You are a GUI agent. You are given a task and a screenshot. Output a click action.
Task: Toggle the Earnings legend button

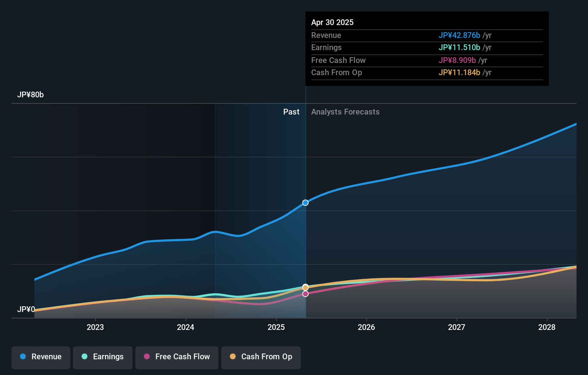pyautogui.click(x=103, y=357)
